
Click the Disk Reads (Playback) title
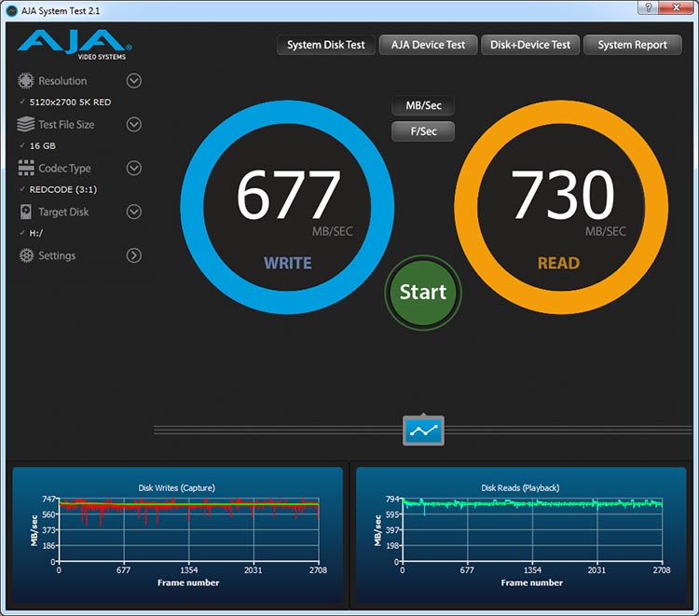point(520,487)
